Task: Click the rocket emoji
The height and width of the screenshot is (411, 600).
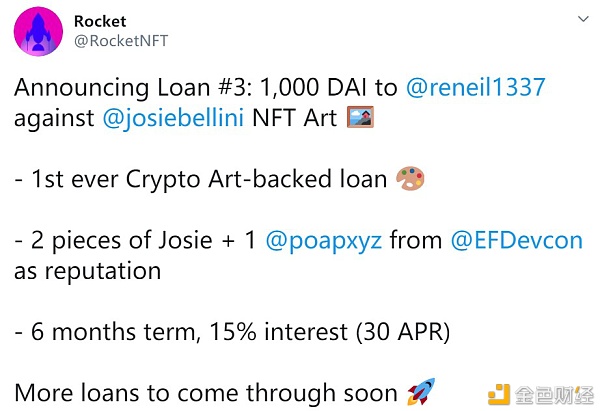Action: pos(421,391)
